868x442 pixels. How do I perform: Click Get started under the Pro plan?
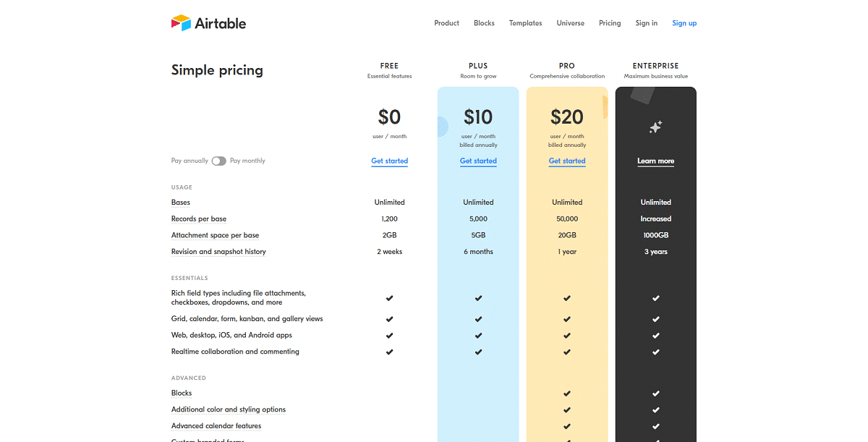(x=567, y=161)
